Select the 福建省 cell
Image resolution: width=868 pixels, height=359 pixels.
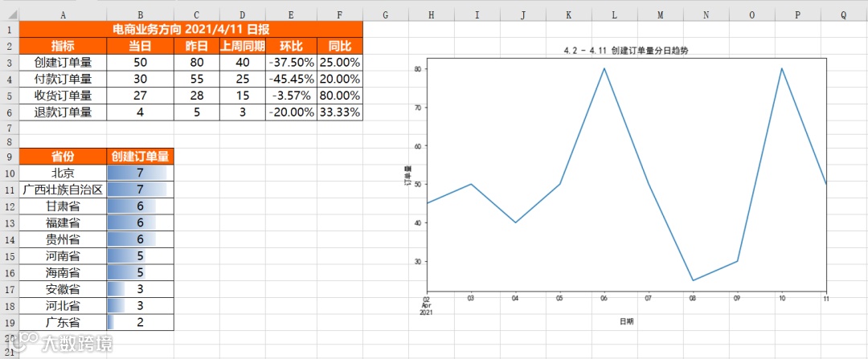pyautogui.click(x=63, y=223)
